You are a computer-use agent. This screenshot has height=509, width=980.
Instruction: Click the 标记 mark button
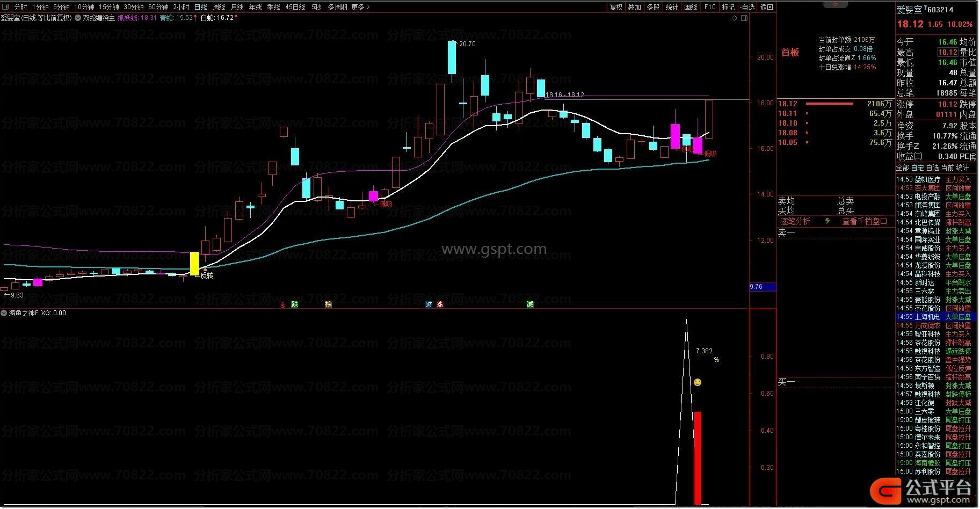(x=728, y=7)
